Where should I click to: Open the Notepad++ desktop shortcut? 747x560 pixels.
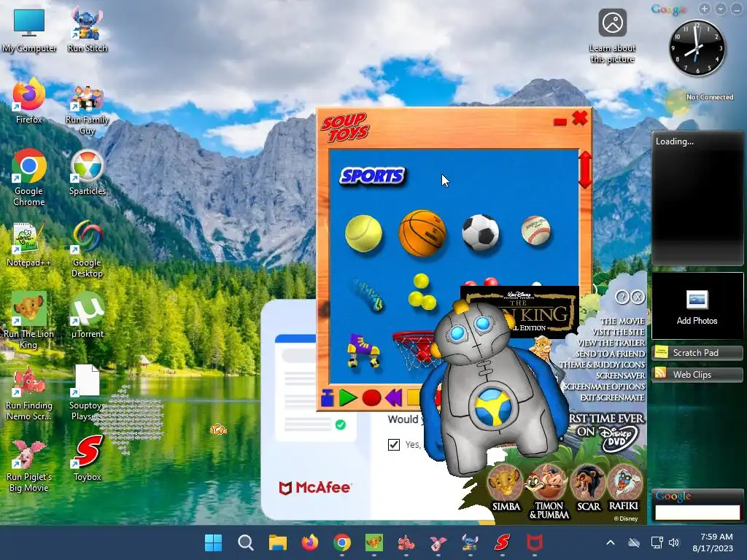[x=28, y=244]
